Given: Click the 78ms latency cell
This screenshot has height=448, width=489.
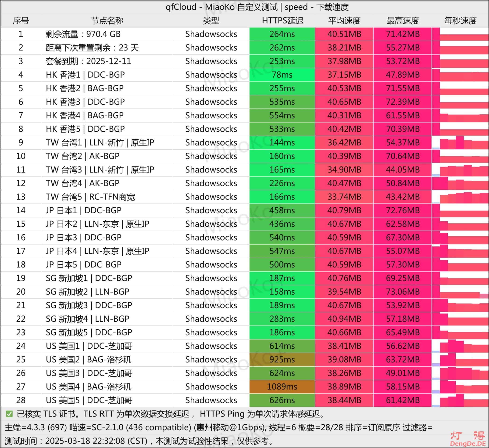Looking at the screenshot, I should (x=282, y=75).
